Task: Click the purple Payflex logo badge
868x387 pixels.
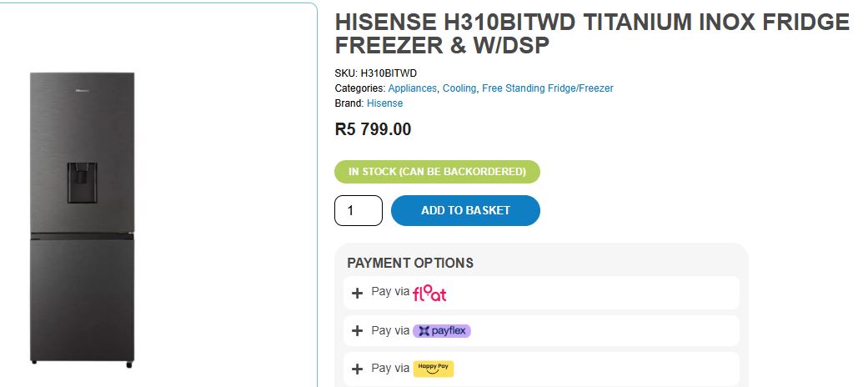Action: (442, 331)
